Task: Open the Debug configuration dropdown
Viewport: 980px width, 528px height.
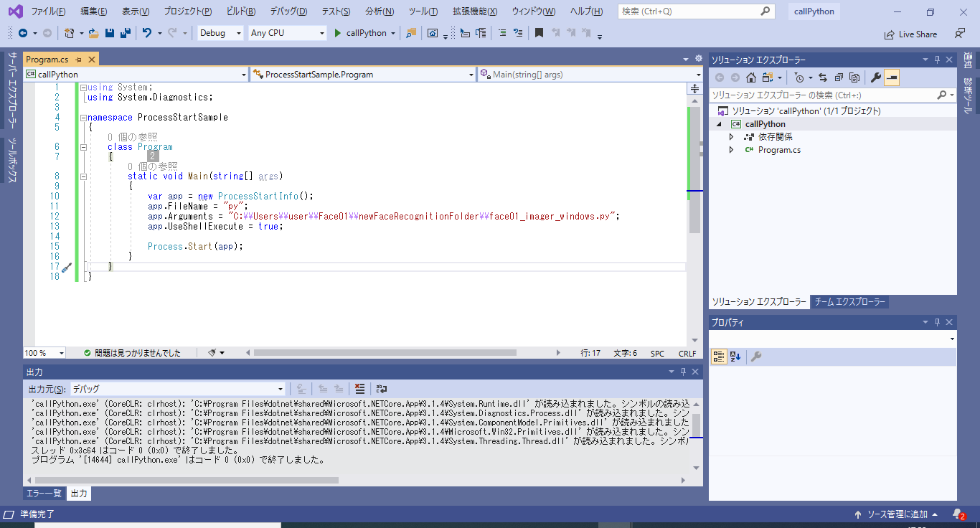Action: 220,33
